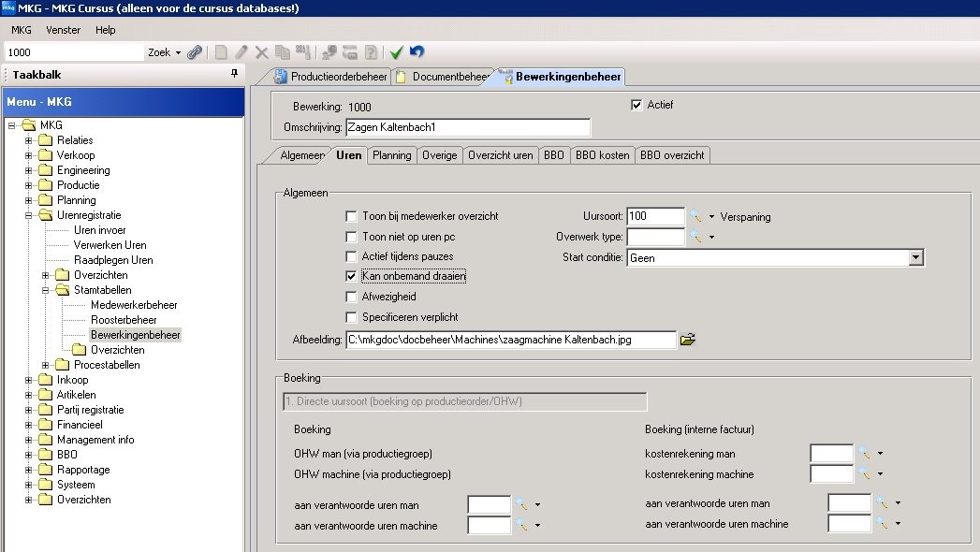The image size is (980, 552).
Task: Open Verwerken Uren in the tree
Action: (110, 245)
